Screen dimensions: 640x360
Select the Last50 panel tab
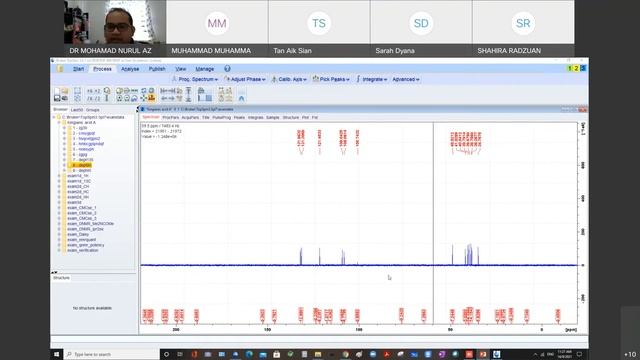tap(77, 110)
